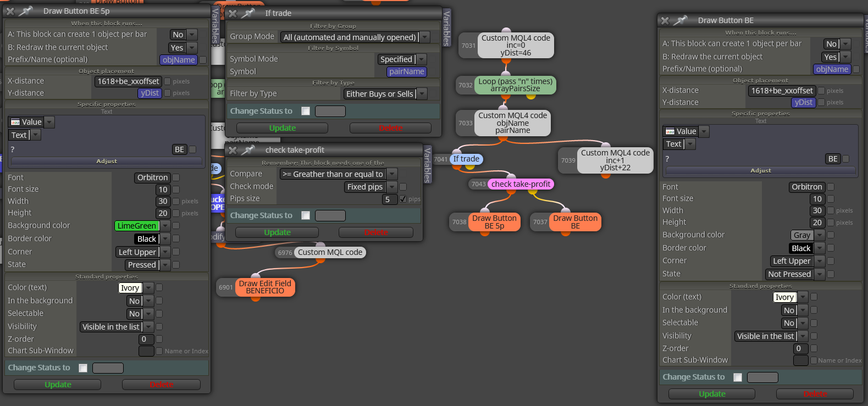This screenshot has width=868, height=406.
Task: Click node ID label 7032
Action: 466,85
